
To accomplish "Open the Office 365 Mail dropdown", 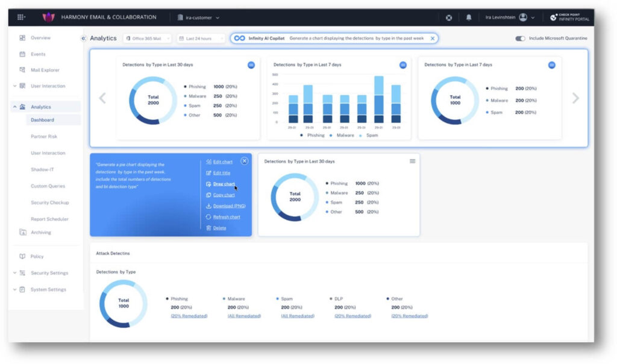I will pyautogui.click(x=148, y=38).
